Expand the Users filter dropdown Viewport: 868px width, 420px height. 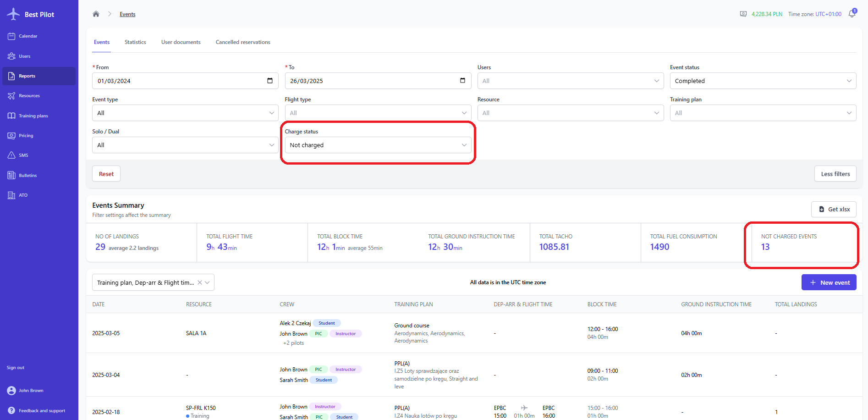pyautogui.click(x=571, y=81)
